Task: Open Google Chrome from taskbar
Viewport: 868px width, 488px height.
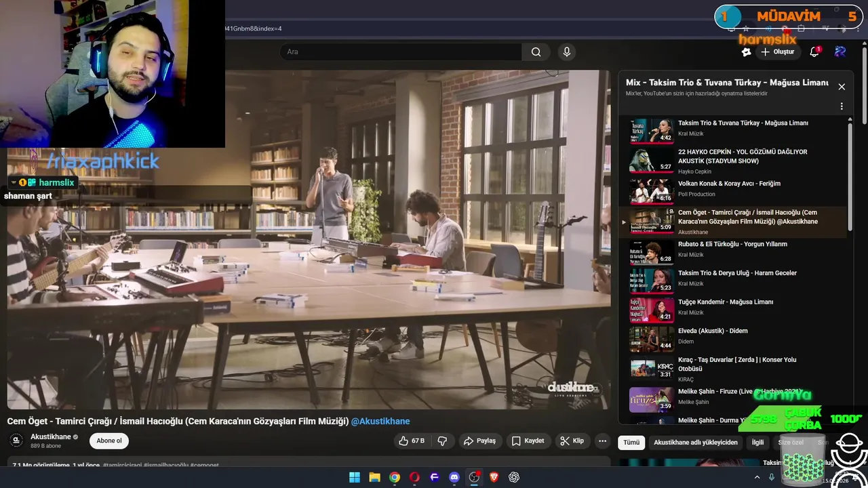Action: [395, 477]
